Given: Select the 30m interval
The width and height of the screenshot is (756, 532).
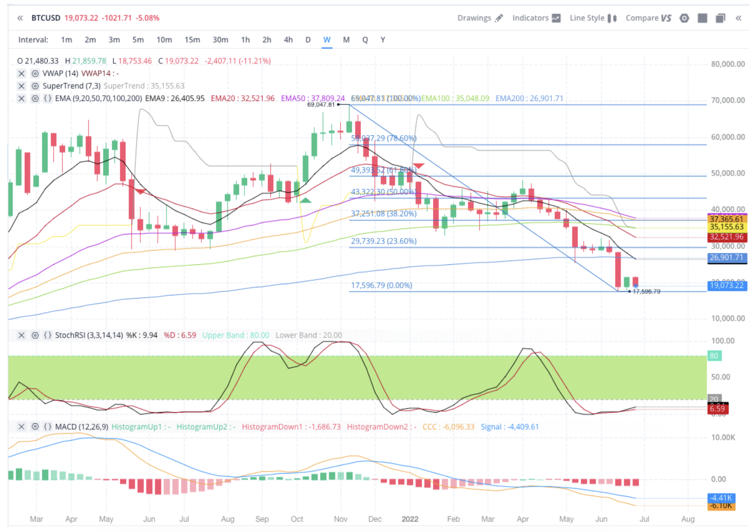Looking at the screenshot, I should click(220, 39).
